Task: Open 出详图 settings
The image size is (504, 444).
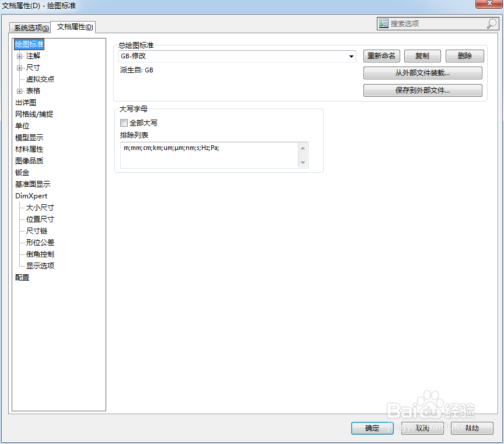Action: coord(26,103)
